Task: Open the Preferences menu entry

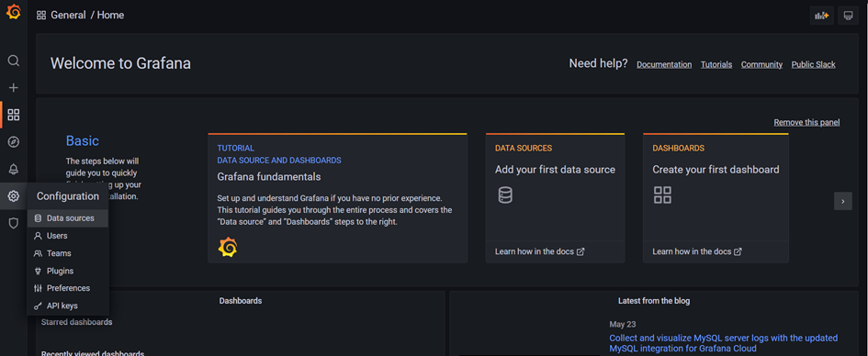Action: (x=68, y=288)
